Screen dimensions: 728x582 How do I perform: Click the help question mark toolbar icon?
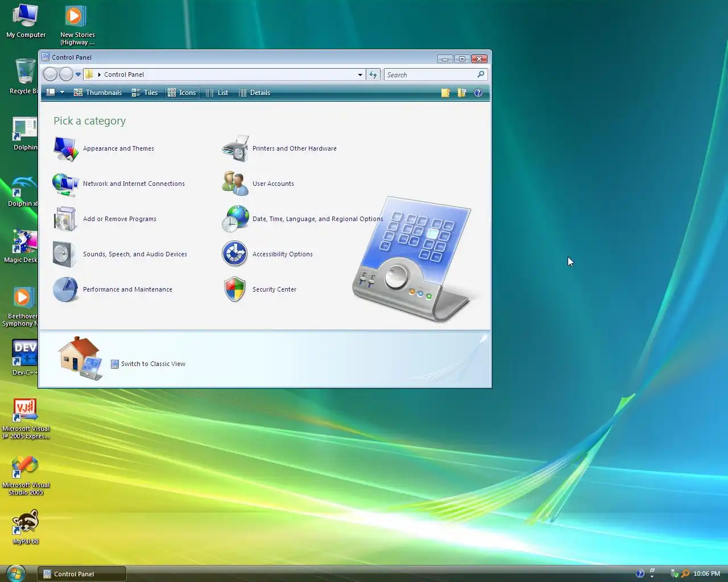coord(478,93)
